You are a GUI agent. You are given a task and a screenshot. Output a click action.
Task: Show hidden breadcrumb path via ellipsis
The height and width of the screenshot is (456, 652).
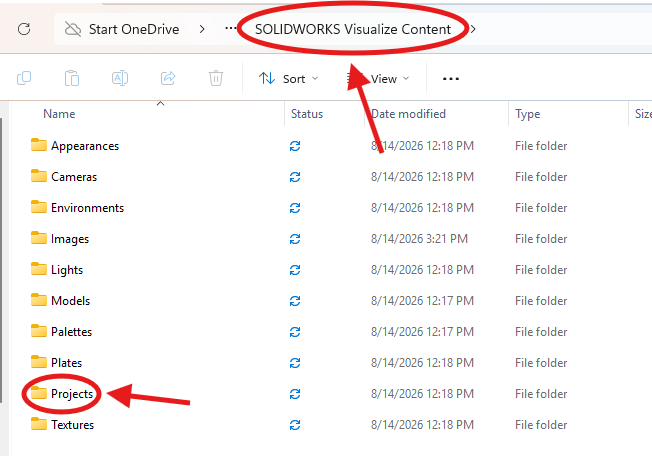(x=230, y=28)
